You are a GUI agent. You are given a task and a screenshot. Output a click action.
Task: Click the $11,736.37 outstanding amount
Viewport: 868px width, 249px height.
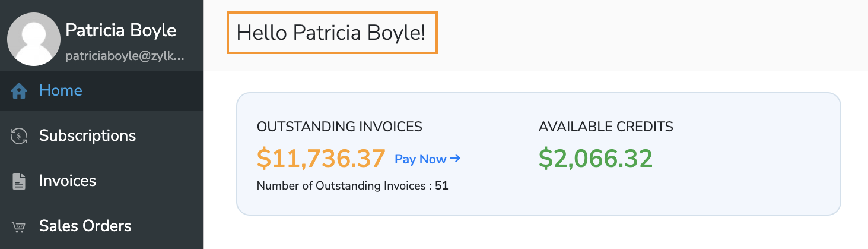(321, 159)
